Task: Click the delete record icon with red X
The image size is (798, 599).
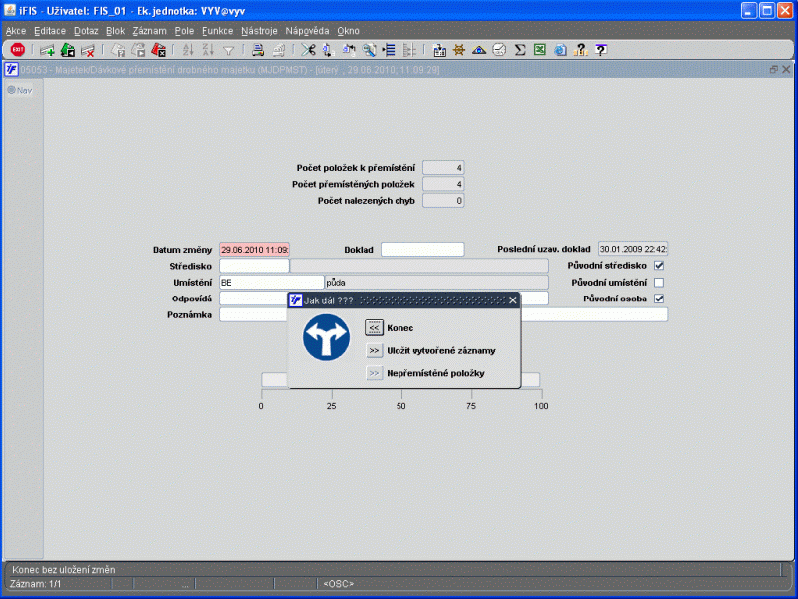Action: click(88, 50)
